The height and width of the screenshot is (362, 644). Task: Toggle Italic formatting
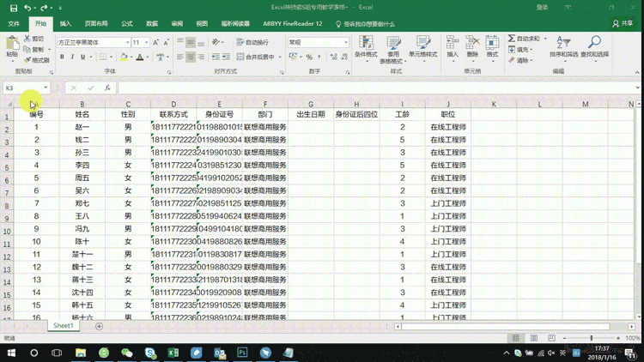click(x=72, y=57)
